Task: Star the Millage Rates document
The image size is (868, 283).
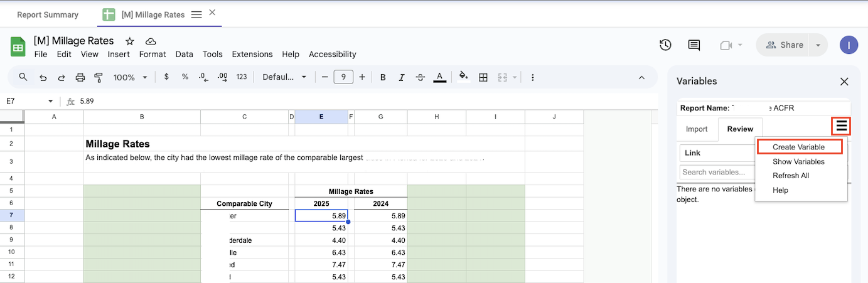Action: pyautogui.click(x=130, y=41)
